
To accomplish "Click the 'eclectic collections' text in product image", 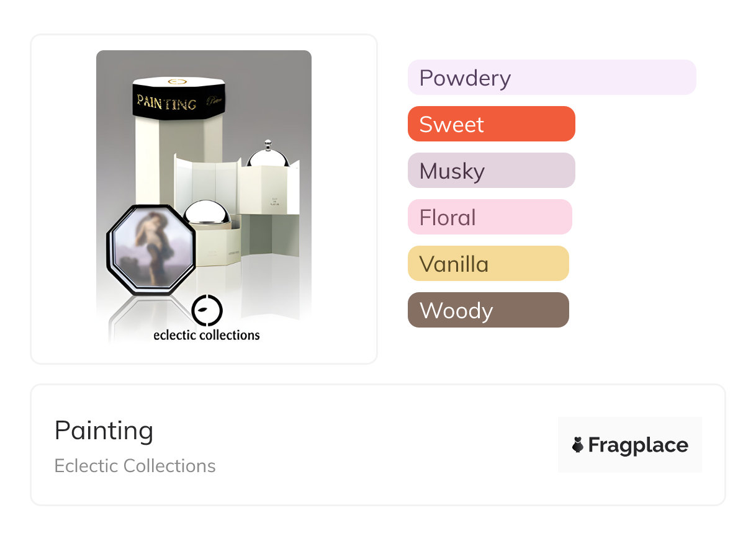I will [207, 335].
